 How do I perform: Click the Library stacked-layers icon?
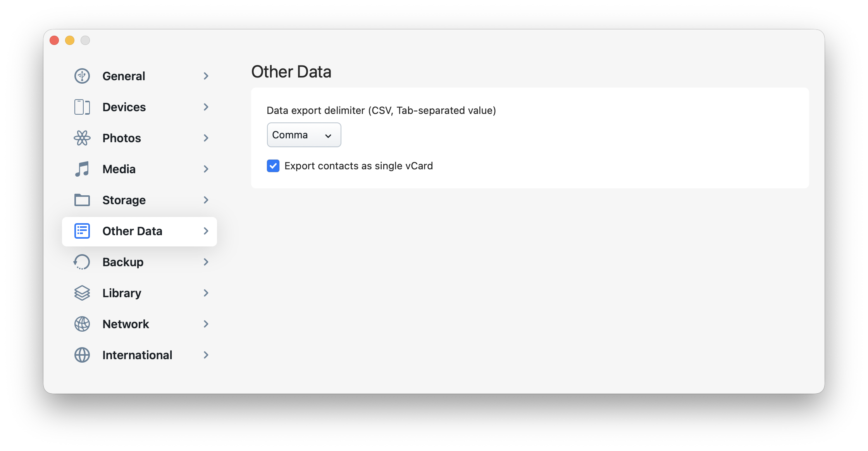82,293
